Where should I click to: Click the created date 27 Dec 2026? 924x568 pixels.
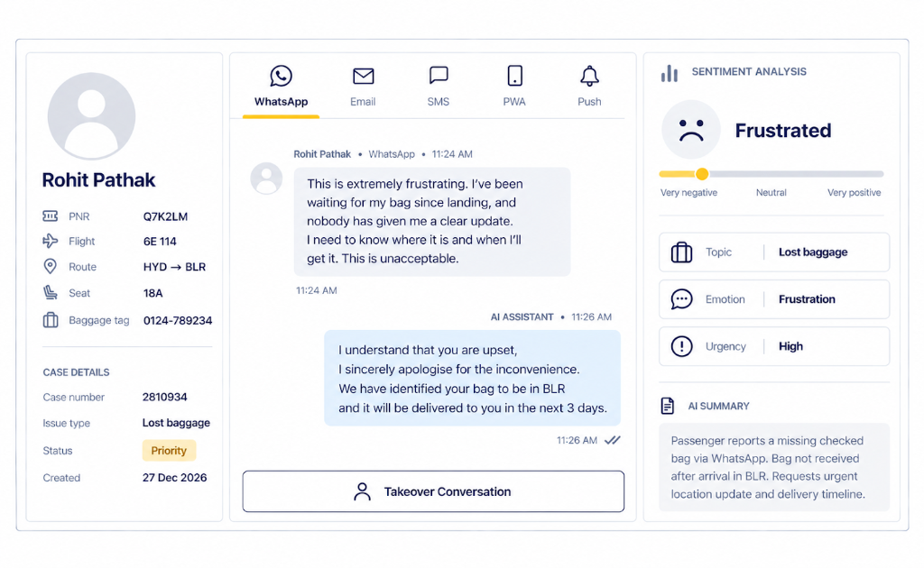[174, 477]
